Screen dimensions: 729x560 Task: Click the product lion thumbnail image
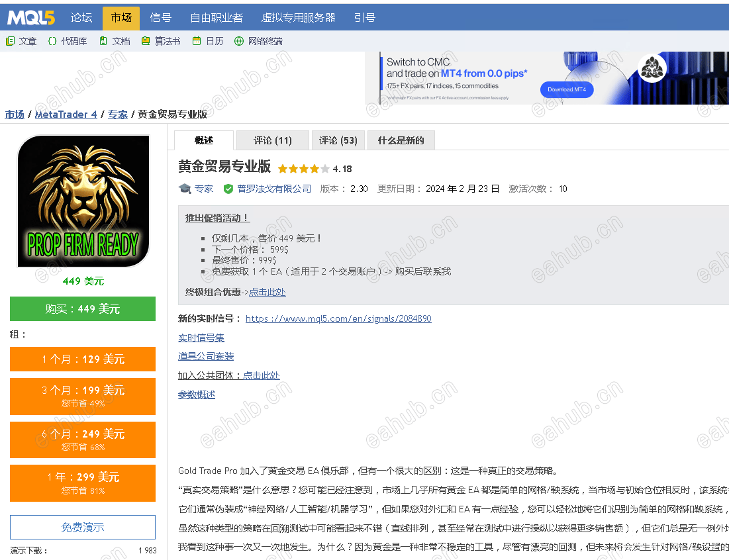click(82, 201)
